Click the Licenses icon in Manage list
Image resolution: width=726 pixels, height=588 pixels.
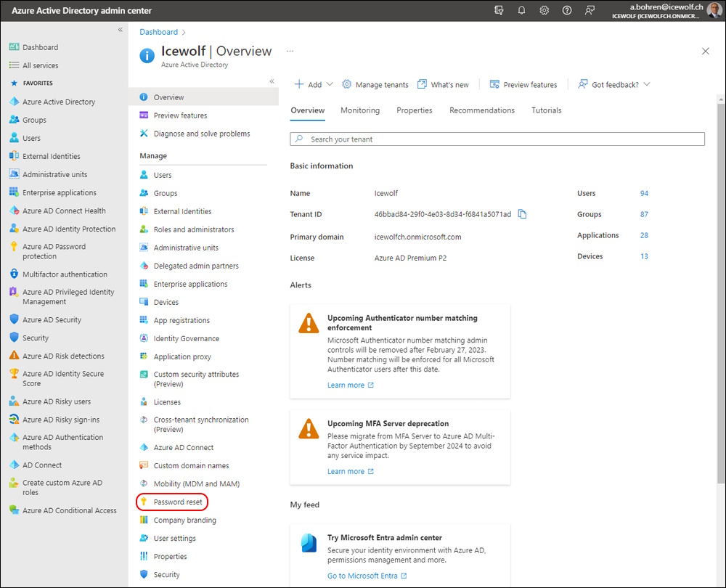pyautogui.click(x=144, y=402)
